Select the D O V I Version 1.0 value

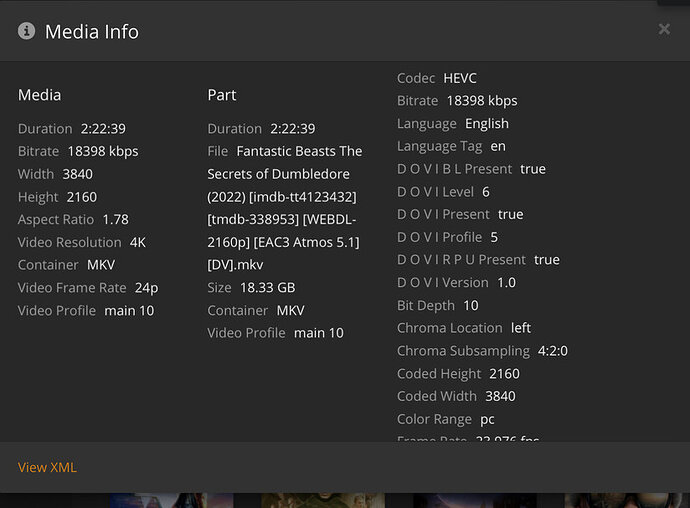506,282
